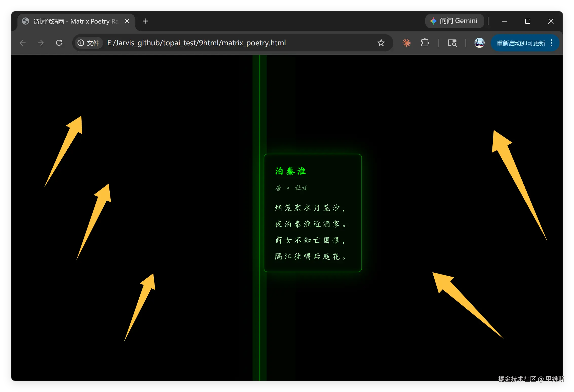Image resolution: width=574 pixels, height=392 pixels.
Task: Click the address bar URL field
Action: [196, 43]
